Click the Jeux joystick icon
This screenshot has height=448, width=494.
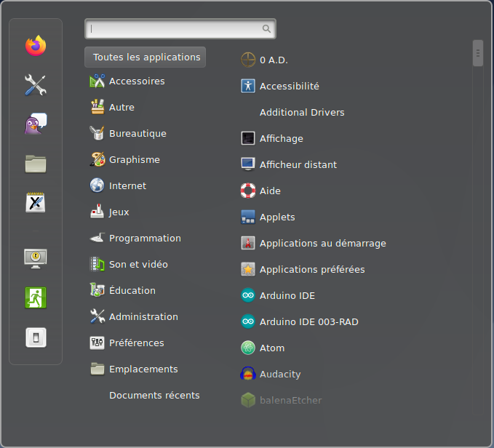click(97, 211)
